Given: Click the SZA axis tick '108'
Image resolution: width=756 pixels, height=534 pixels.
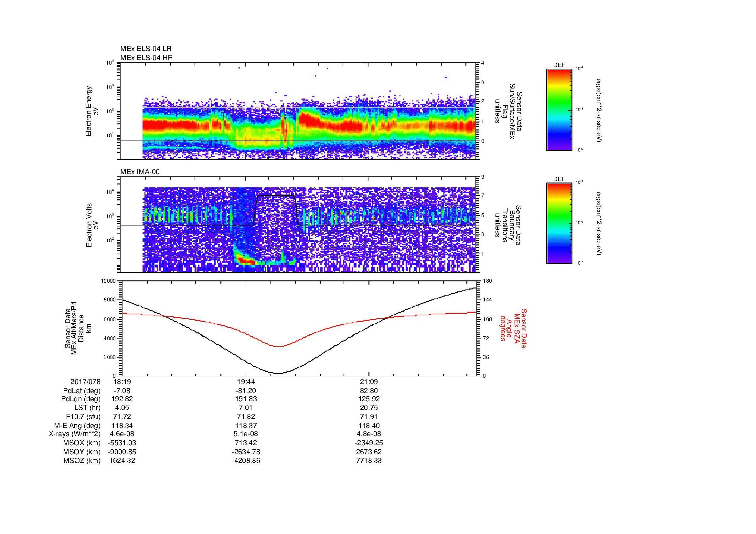Looking at the screenshot, I should tap(487, 319).
